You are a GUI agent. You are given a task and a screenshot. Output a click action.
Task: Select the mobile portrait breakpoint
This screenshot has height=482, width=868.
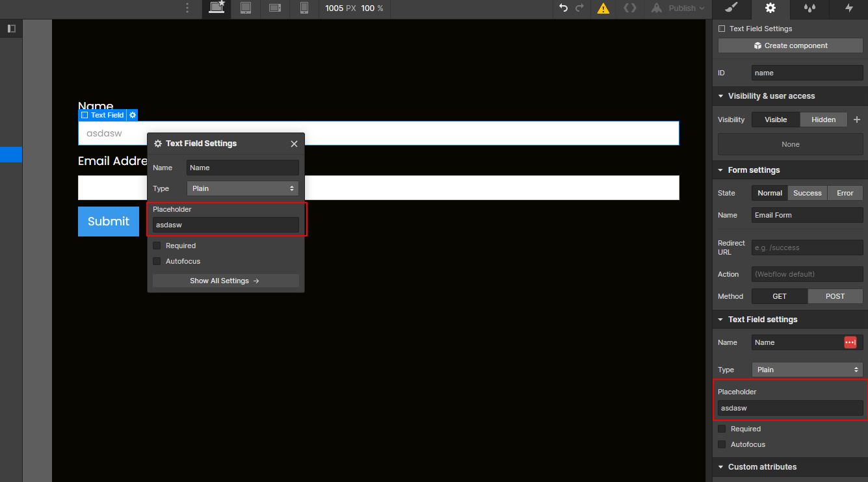303,9
